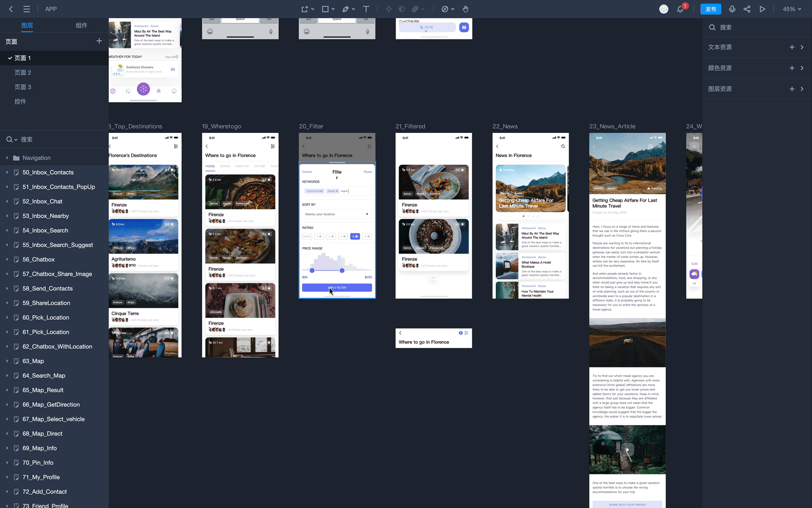Viewport: 812px width, 508px height.
Task: Click the right price range slider handle
Action: [342, 270]
